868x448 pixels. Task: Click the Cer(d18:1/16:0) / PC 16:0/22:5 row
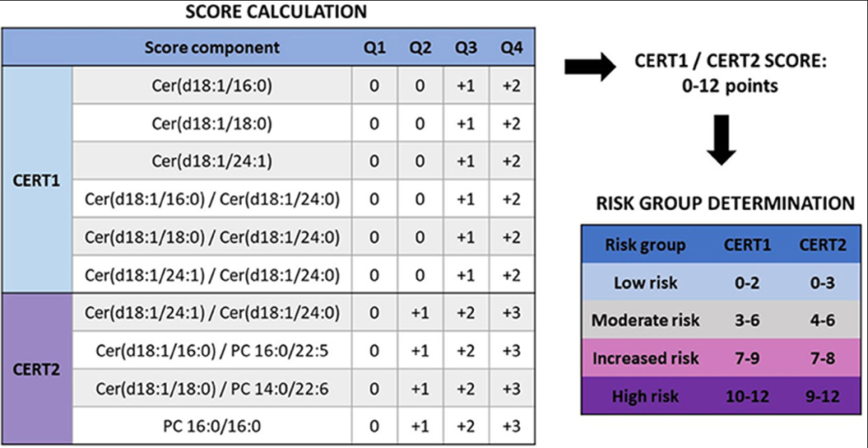(212, 351)
